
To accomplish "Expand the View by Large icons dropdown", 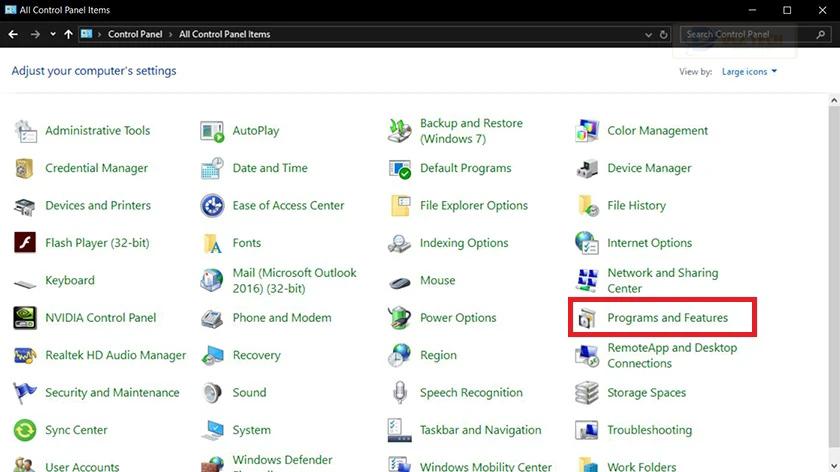I will (x=749, y=71).
